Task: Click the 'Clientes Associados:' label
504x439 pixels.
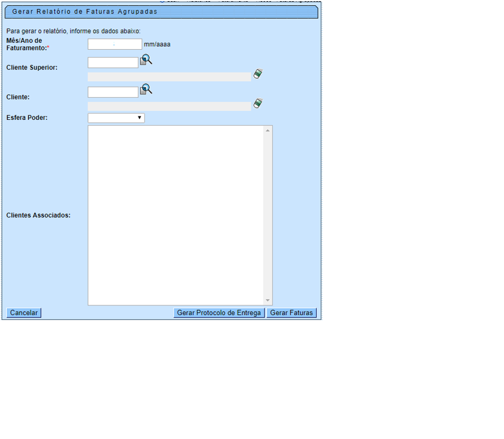Action: (x=38, y=215)
